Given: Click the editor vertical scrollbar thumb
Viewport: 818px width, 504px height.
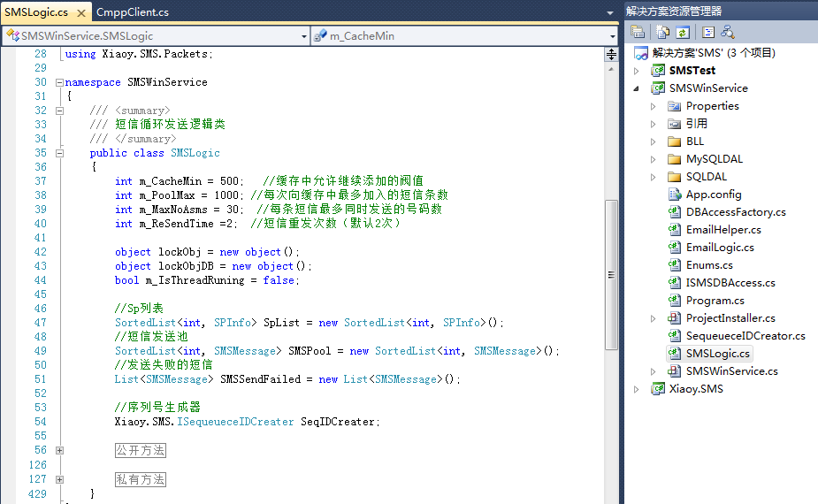Looking at the screenshot, I should pyautogui.click(x=611, y=274).
